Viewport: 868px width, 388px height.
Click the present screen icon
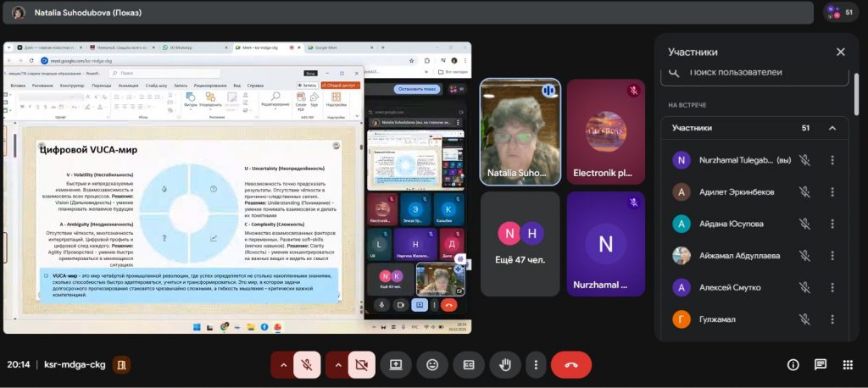pyautogui.click(x=396, y=364)
